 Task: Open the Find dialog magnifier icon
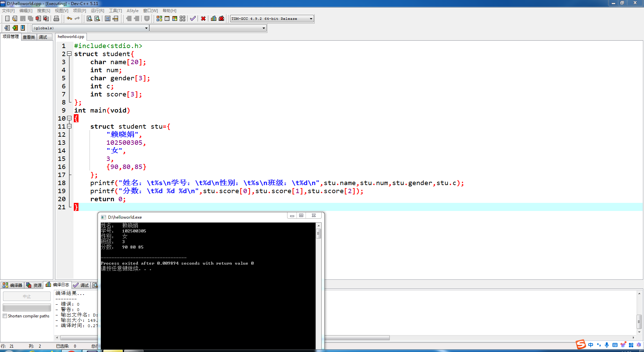click(x=90, y=18)
